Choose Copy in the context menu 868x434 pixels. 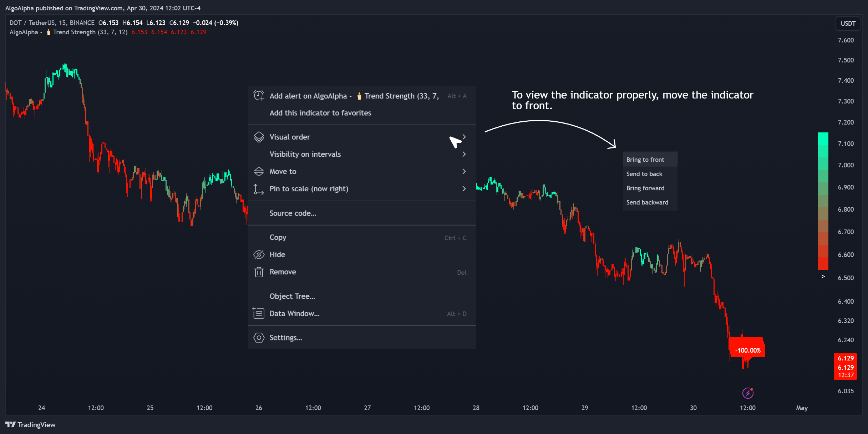[x=361, y=237]
